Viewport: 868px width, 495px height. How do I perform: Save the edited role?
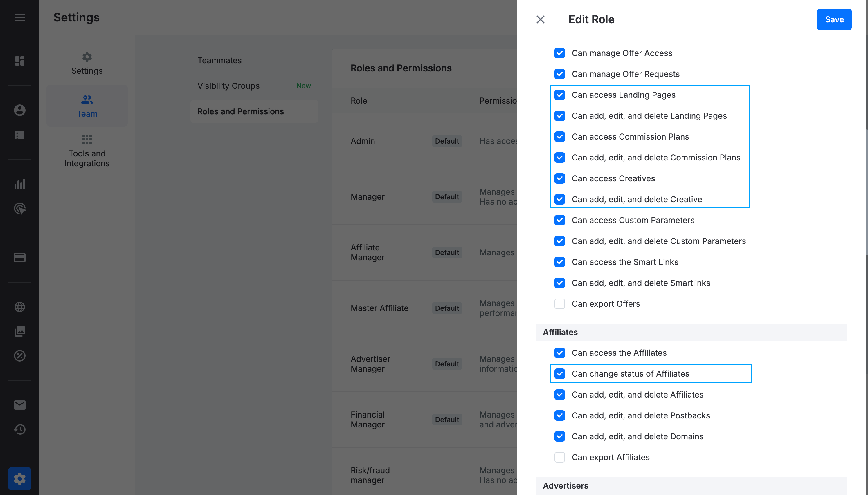[x=834, y=19]
